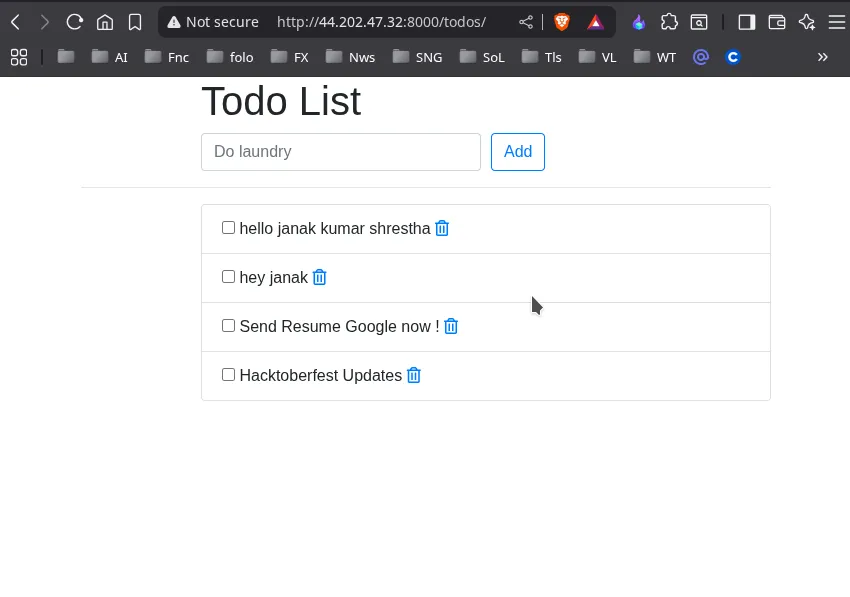850x597 pixels.
Task: Open the 'AI' bookmarks folder
Action: [109, 57]
